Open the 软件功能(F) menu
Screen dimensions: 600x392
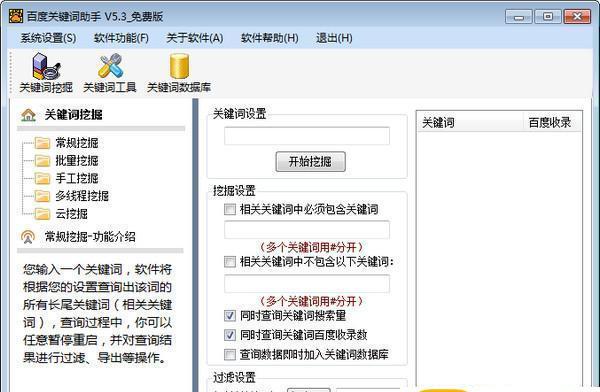121,38
